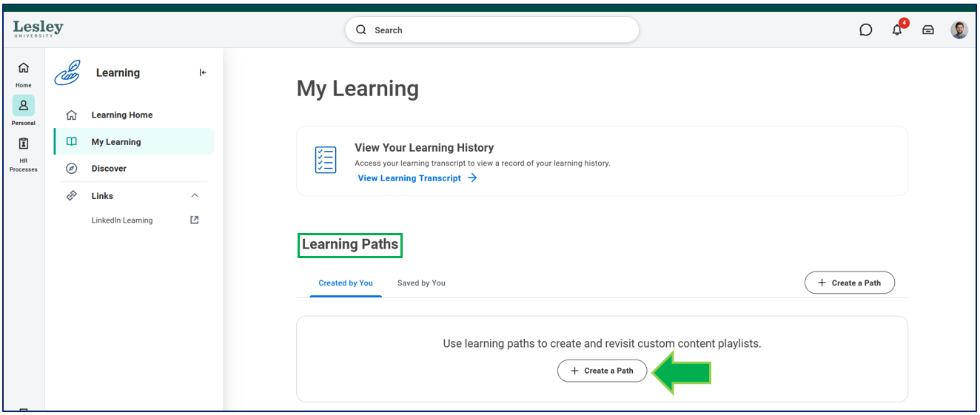Click the learning history checklist icon

[x=326, y=160]
